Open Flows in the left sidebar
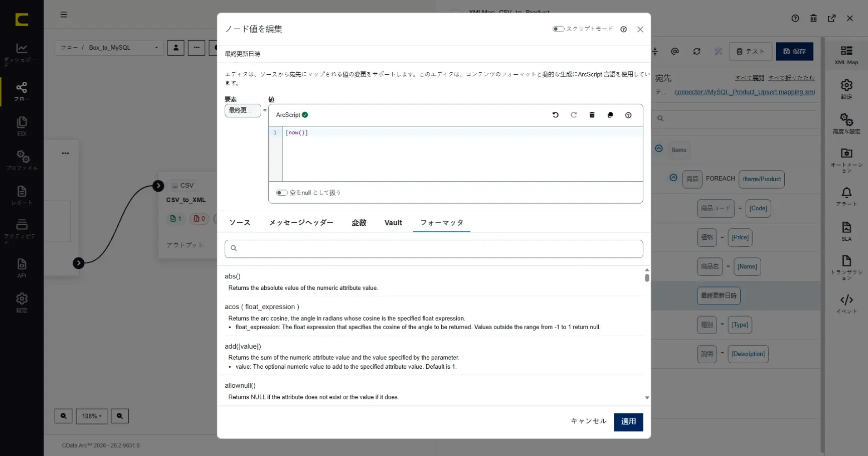 point(22,91)
